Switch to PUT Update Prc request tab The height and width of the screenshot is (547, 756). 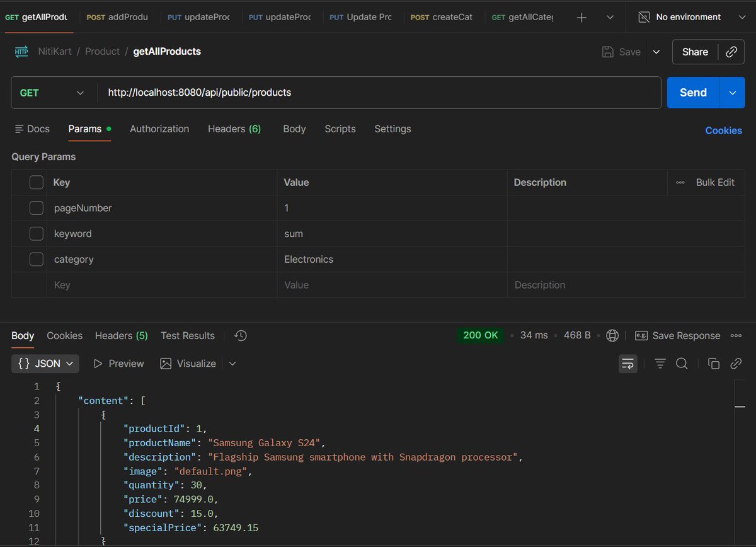(361, 17)
